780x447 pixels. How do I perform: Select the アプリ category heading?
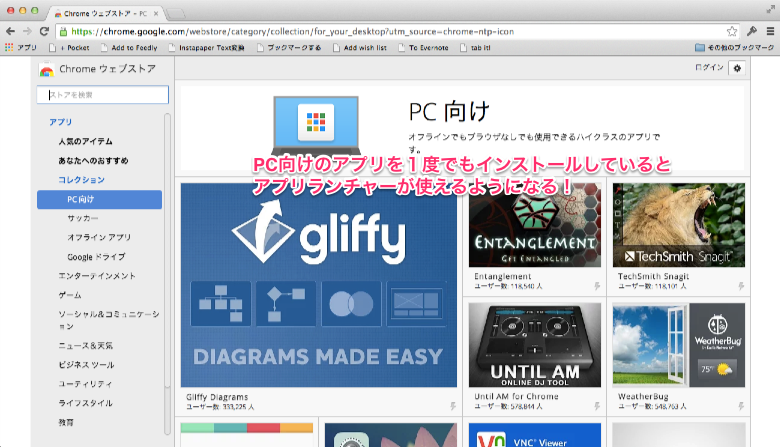[60, 122]
